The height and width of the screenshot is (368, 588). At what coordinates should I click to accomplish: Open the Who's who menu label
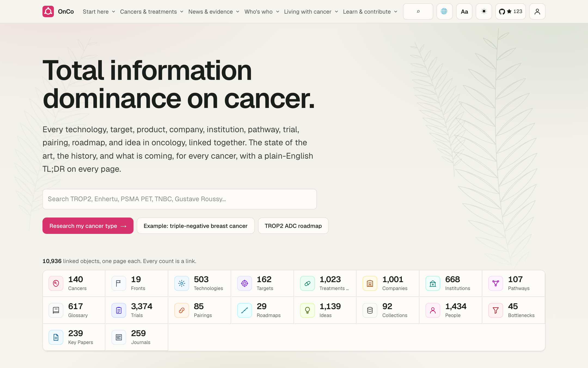point(258,12)
